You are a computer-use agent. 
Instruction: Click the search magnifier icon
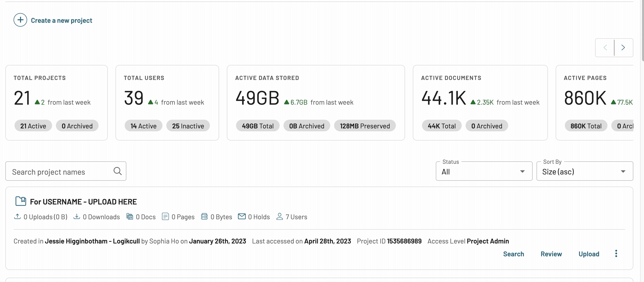[x=117, y=171]
